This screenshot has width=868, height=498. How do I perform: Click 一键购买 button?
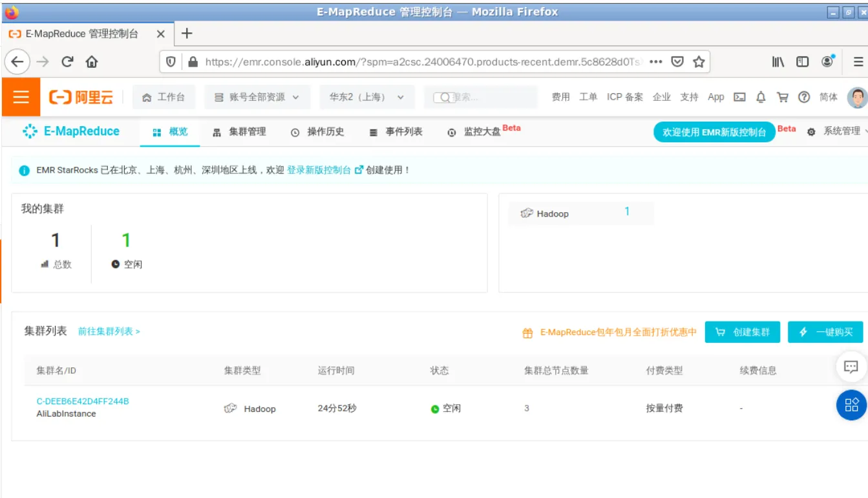[825, 332]
